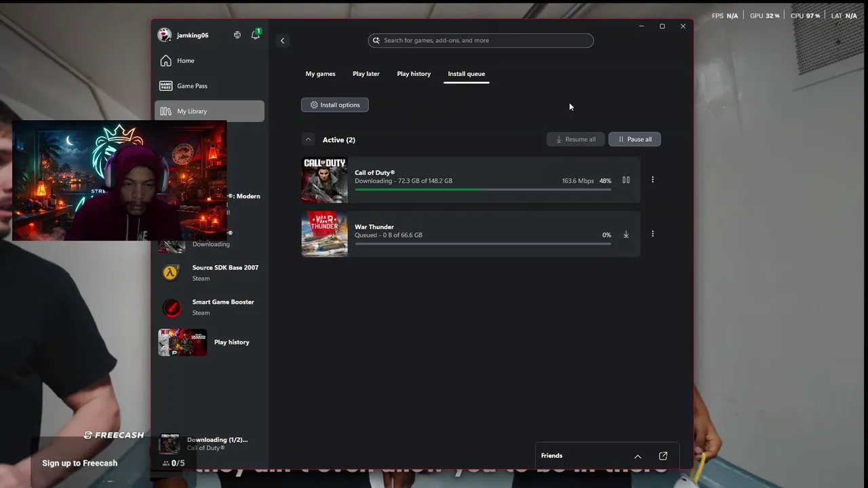Click Call of Duty download progress bar

click(x=483, y=190)
